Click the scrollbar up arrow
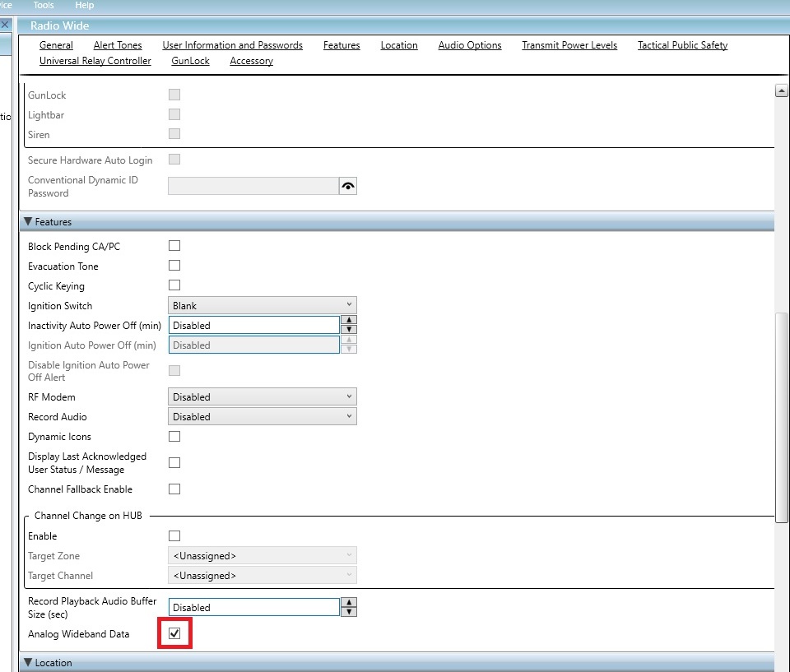The height and width of the screenshot is (672, 790). (x=780, y=90)
